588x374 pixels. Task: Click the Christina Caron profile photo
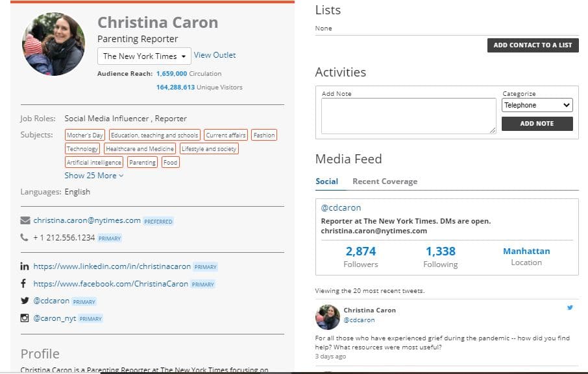click(53, 44)
